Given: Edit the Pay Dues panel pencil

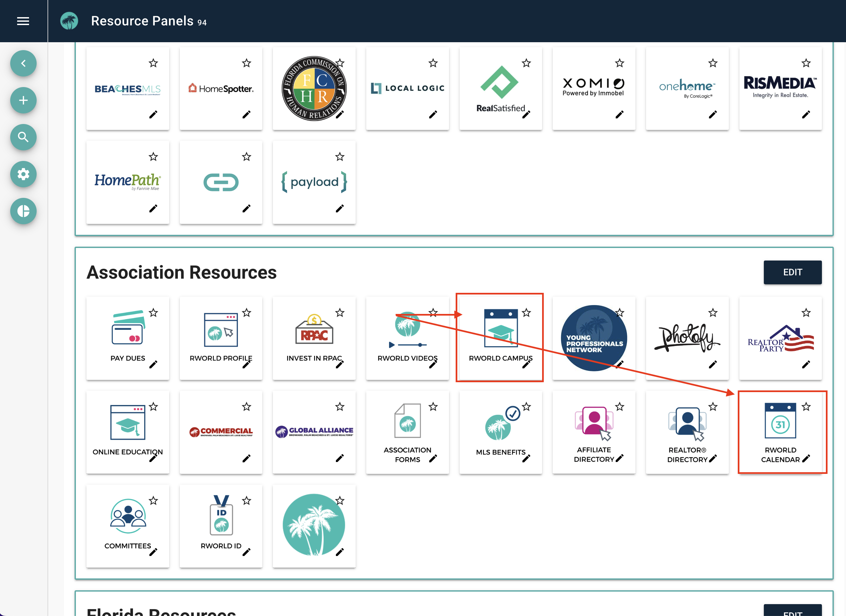Looking at the screenshot, I should [x=153, y=364].
